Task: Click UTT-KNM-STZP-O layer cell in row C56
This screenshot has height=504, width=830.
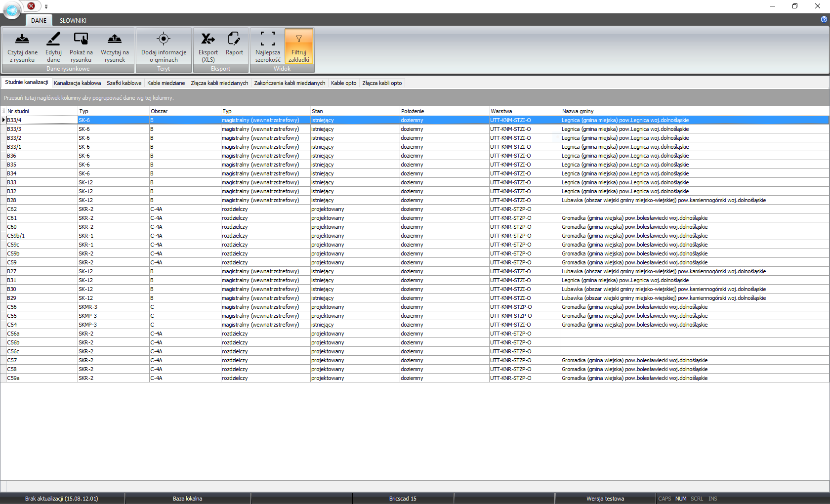Action: tap(525, 307)
